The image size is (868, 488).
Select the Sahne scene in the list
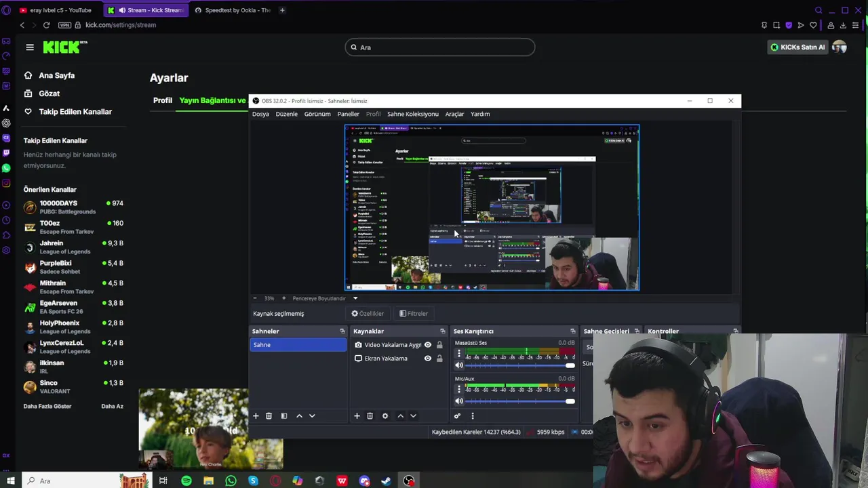click(x=298, y=345)
